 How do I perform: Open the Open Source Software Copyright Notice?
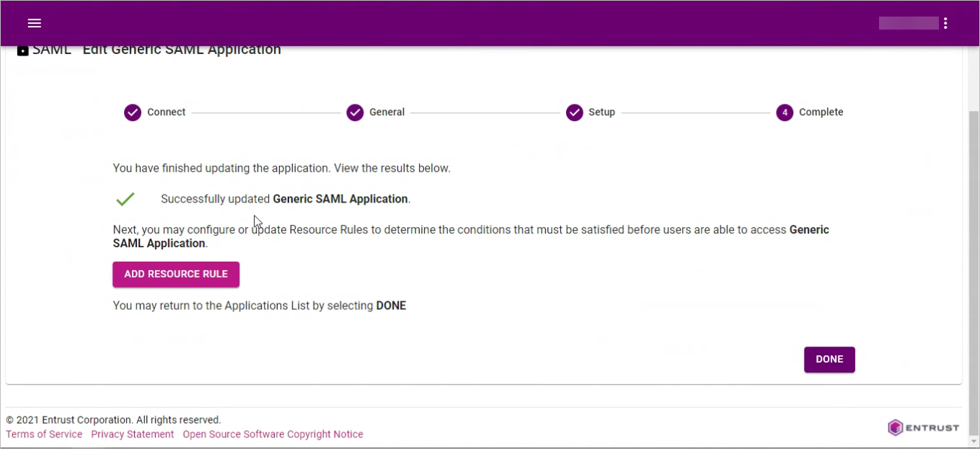coord(273,435)
